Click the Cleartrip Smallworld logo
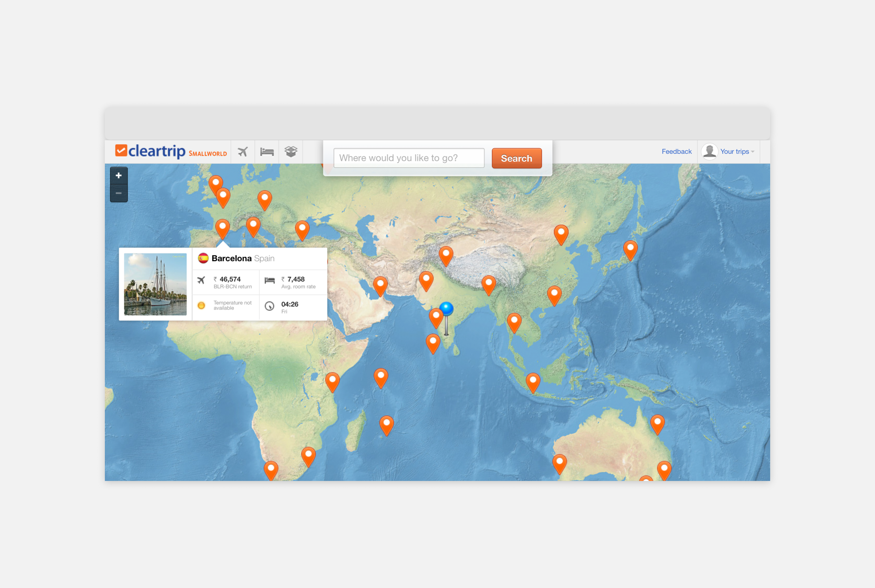Image resolution: width=875 pixels, height=588 pixels. coord(170,152)
